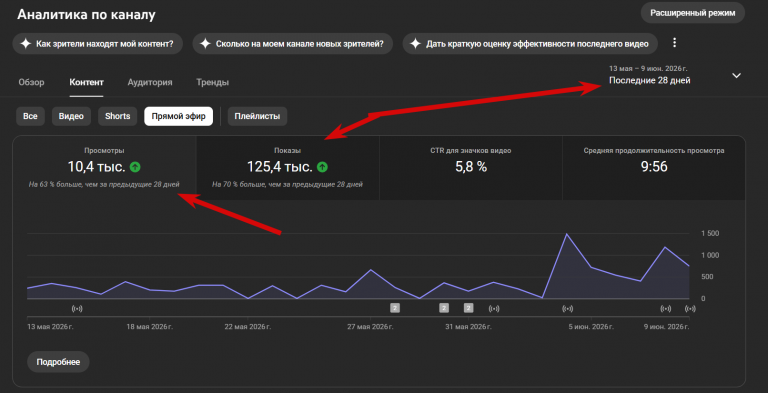Click green up-arrow icon next to Просмотры
The height and width of the screenshot is (393, 768).
(135, 167)
